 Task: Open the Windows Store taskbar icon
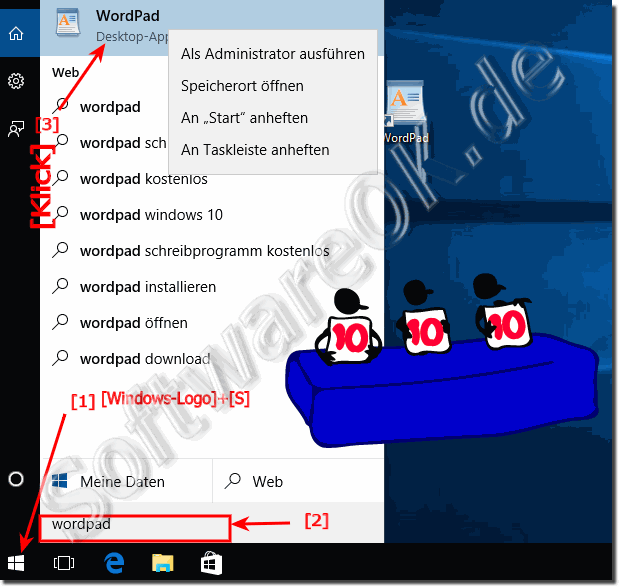point(211,563)
